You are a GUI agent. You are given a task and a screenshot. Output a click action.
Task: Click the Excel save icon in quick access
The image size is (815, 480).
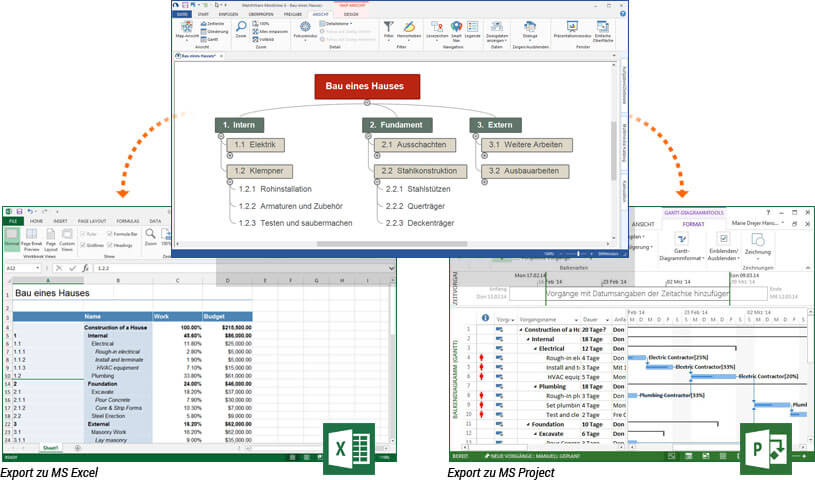click(x=19, y=212)
